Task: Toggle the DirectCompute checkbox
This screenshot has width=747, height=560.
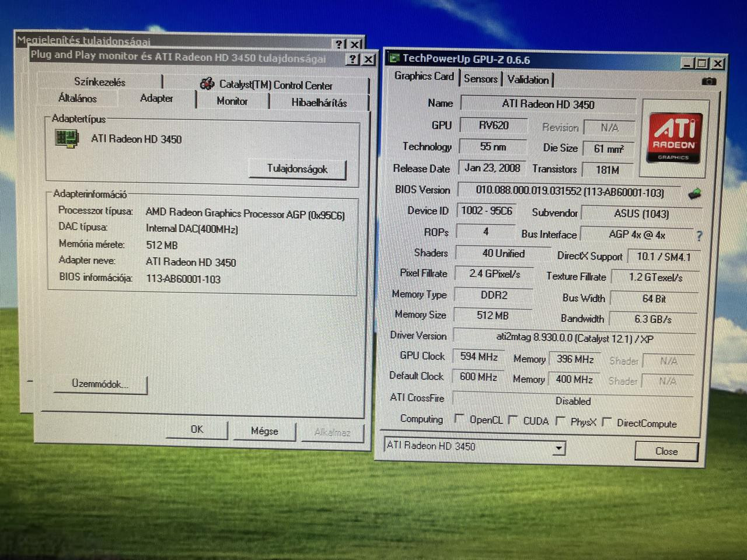Action: [607, 422]
